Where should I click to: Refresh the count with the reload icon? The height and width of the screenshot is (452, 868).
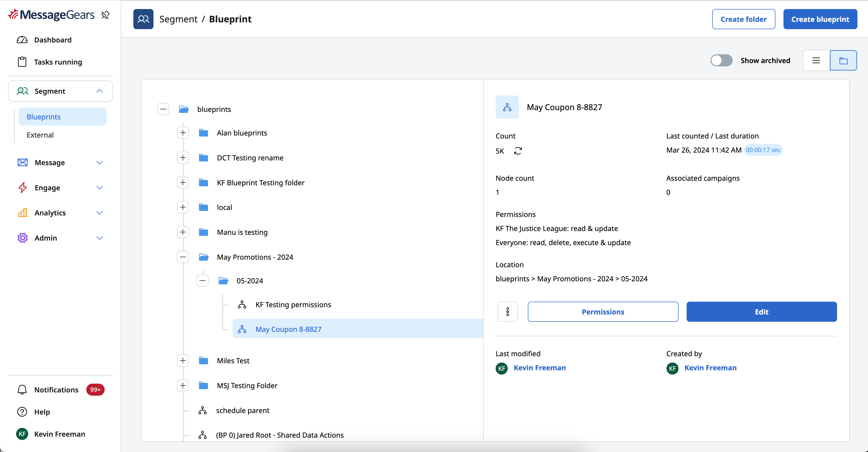pos(518,151)
